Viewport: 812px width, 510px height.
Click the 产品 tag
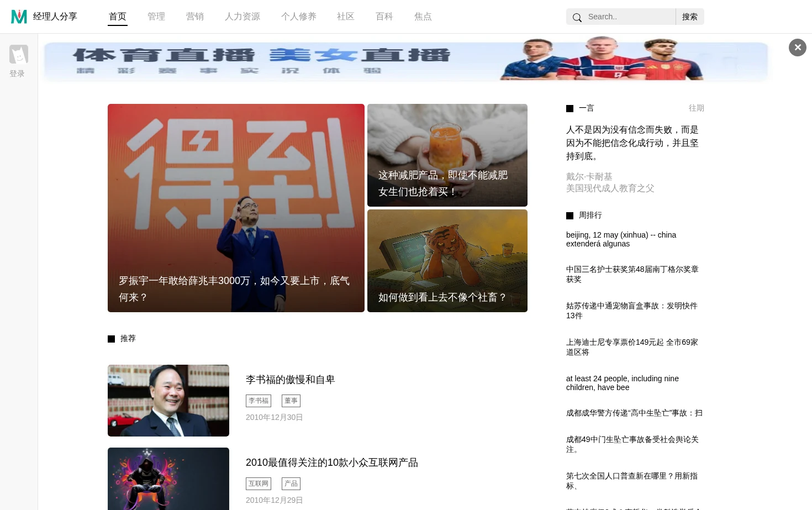tap(291, 483)
